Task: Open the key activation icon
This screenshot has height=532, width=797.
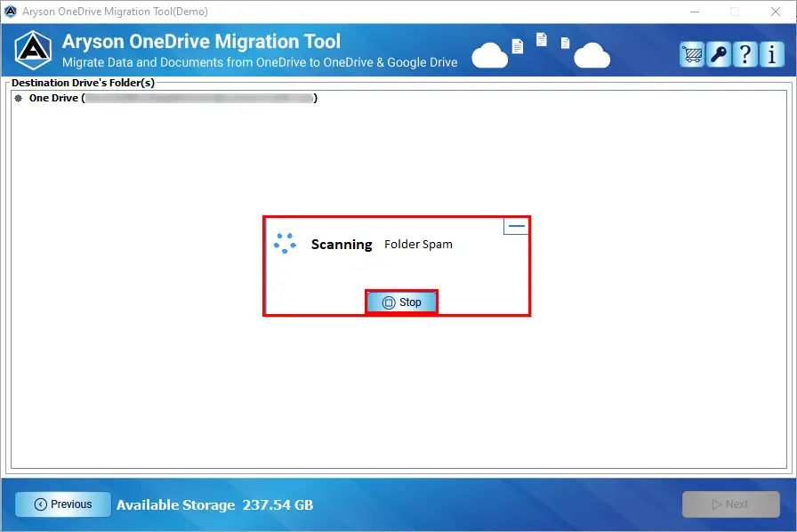Action: 718,54
